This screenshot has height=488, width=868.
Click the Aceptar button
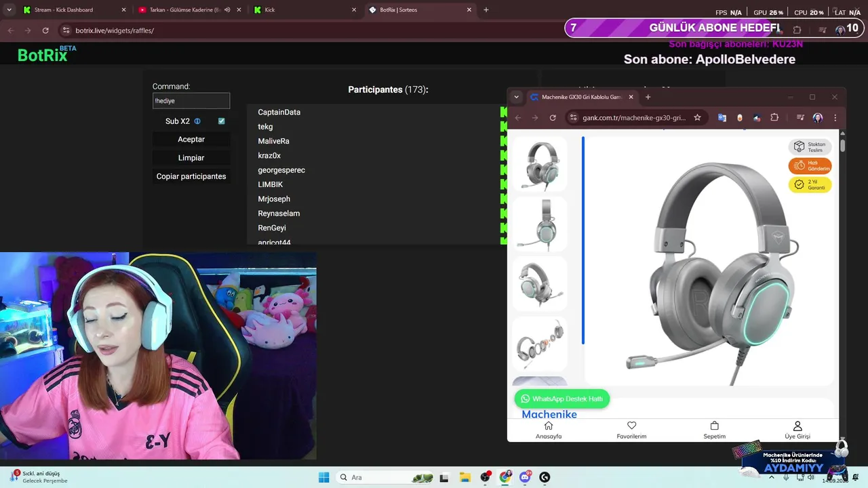coord(191,139)
